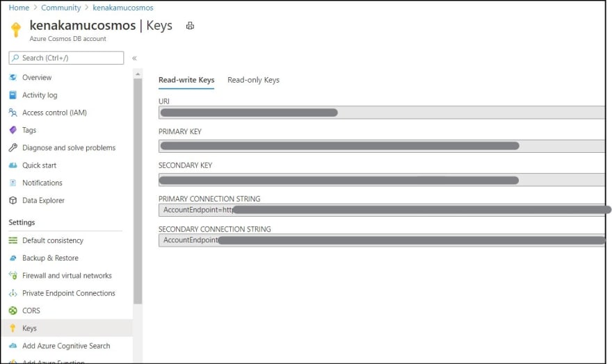
Task: Click the wrench Diagnose icon
Action: tap(13, 147)
